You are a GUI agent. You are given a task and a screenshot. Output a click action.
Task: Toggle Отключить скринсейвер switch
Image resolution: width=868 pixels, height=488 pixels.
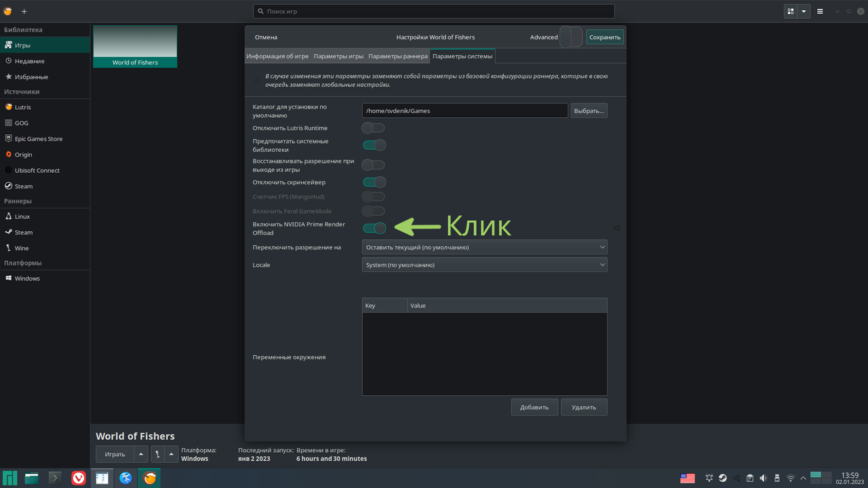374,182
